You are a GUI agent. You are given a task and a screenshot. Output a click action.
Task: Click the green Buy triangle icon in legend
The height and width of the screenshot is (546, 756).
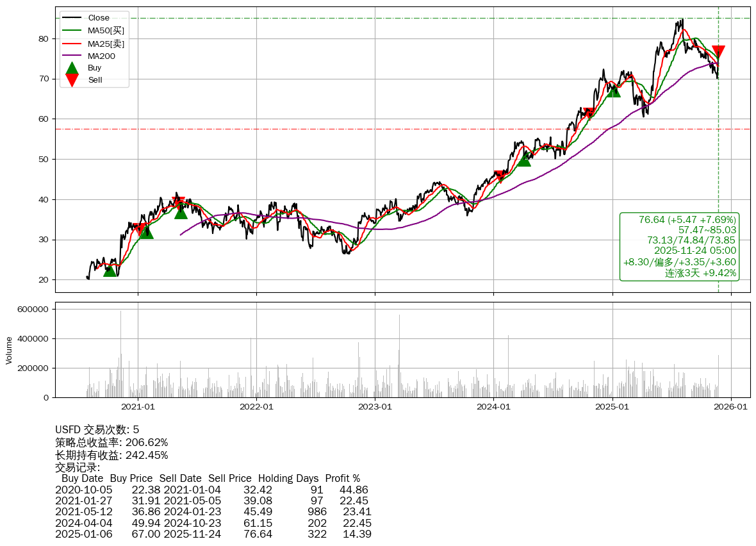72,68
